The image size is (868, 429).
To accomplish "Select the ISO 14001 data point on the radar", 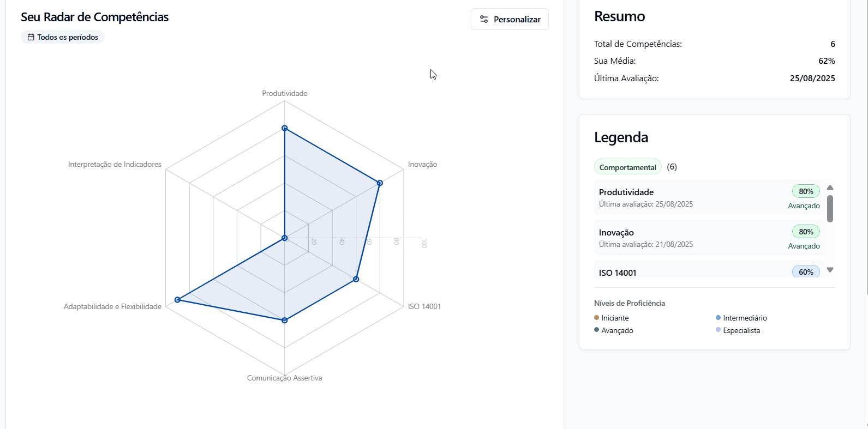I will coord(356,279).
